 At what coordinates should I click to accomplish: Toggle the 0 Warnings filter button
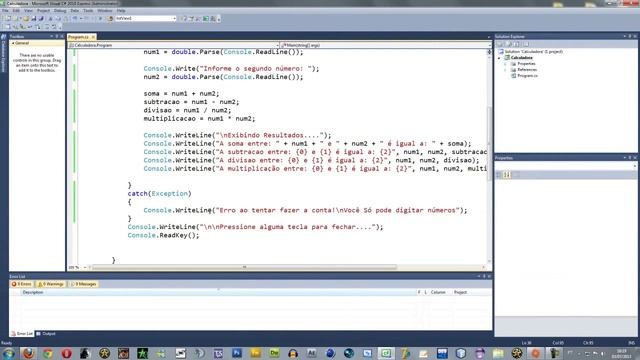51,284
